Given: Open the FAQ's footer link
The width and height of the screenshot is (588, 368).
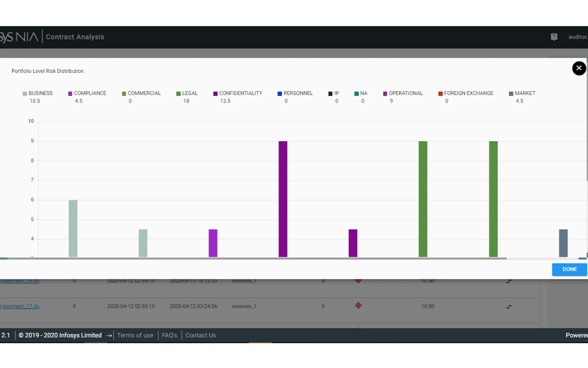Looking at the screenshot, I should coord(169,335).
